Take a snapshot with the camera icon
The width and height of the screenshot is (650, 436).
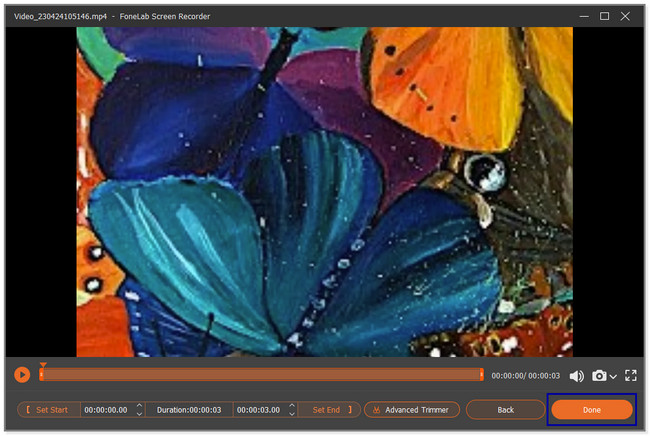[x=599, y=375]
